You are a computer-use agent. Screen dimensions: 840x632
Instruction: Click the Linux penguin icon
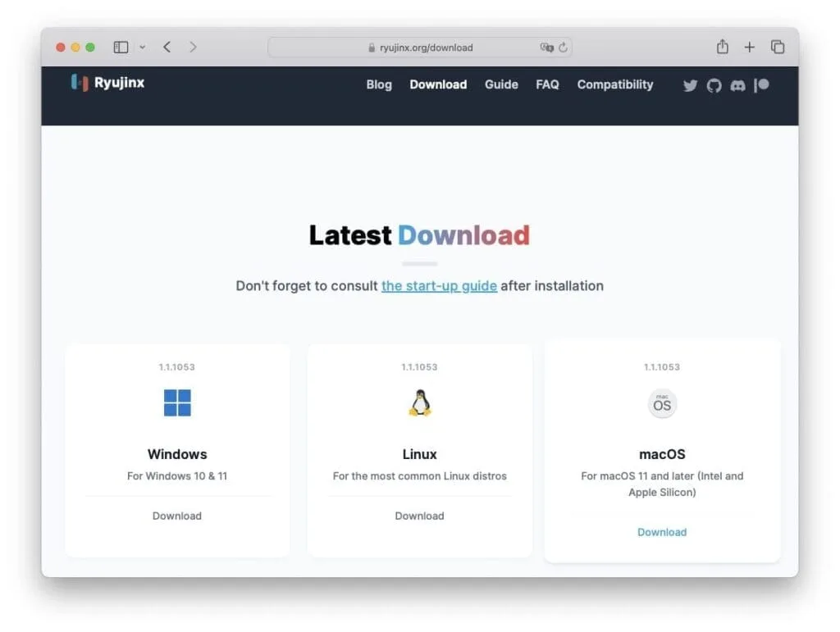(419, 402)
